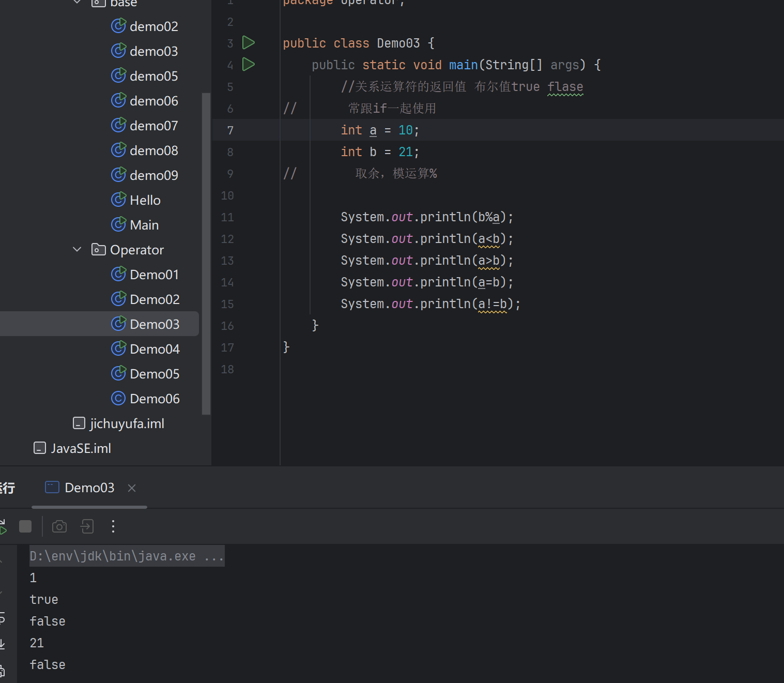The height and width of the screenshot is (683, 784).
Task: Click the main method name
Action: pyautogui.click(x=463, y=65)
